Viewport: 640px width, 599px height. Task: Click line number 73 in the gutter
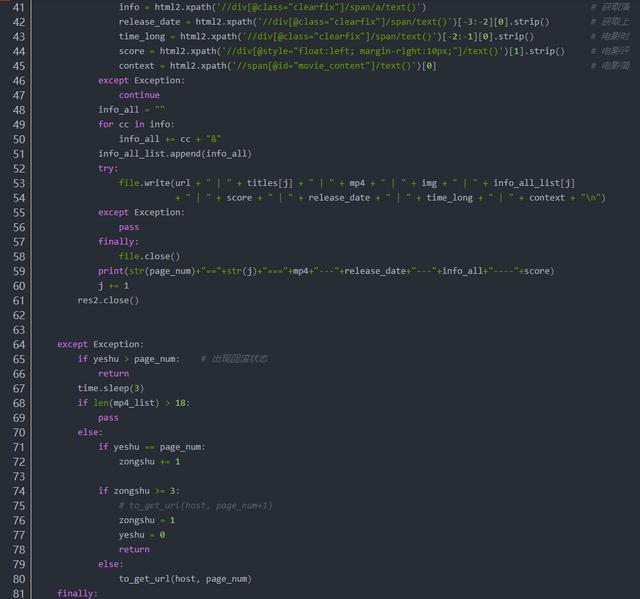pos(19,477)
